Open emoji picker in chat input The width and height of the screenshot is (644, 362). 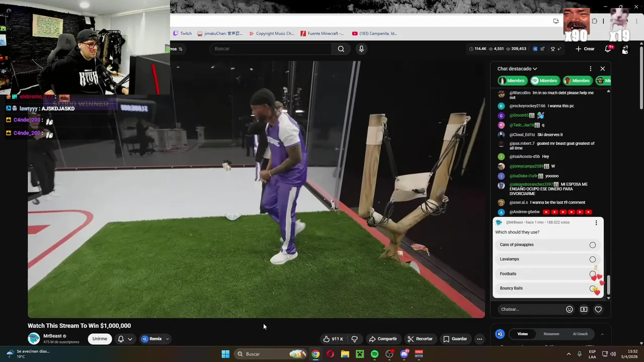click(570, 309)
